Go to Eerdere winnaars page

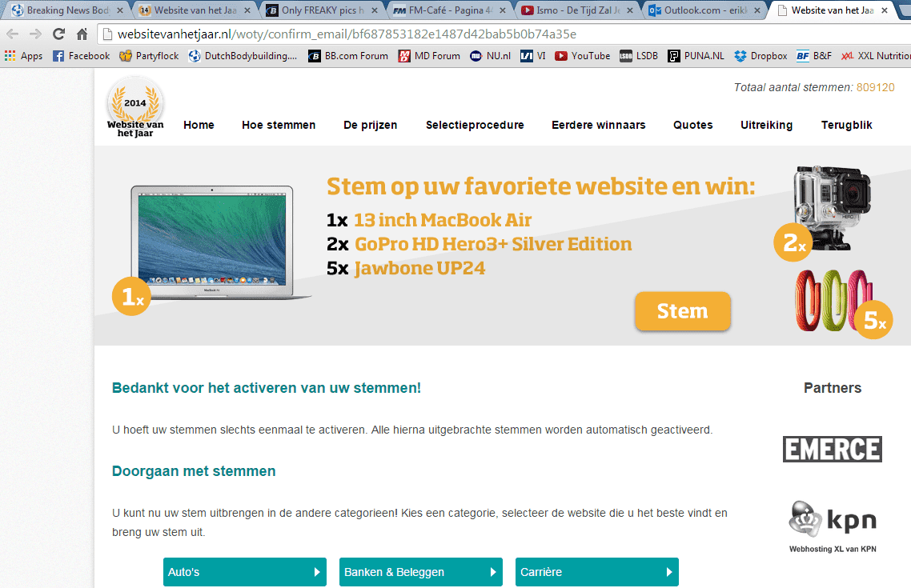click(x=598, y=125)
